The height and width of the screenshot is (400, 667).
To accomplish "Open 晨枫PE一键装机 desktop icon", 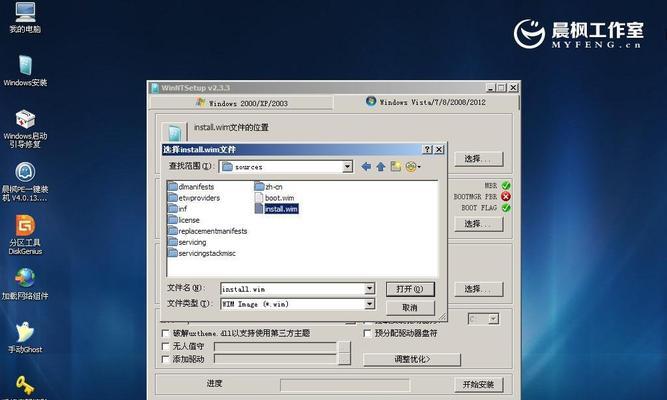I will click(25, 182).
